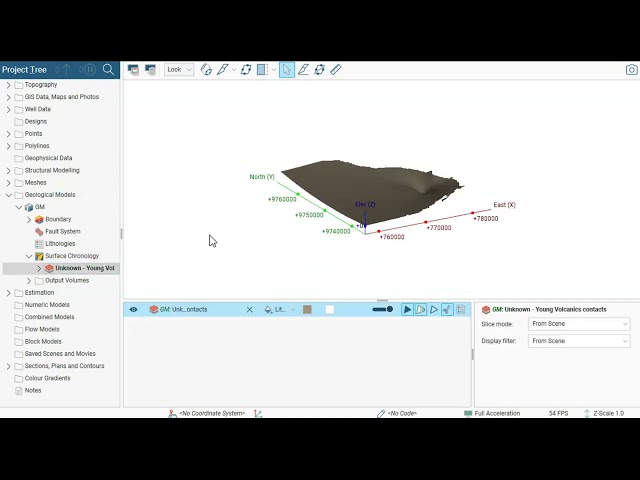Open the clipping box dropdown arrow
This screenshot has height=480, width=640.
pos(274,70)
